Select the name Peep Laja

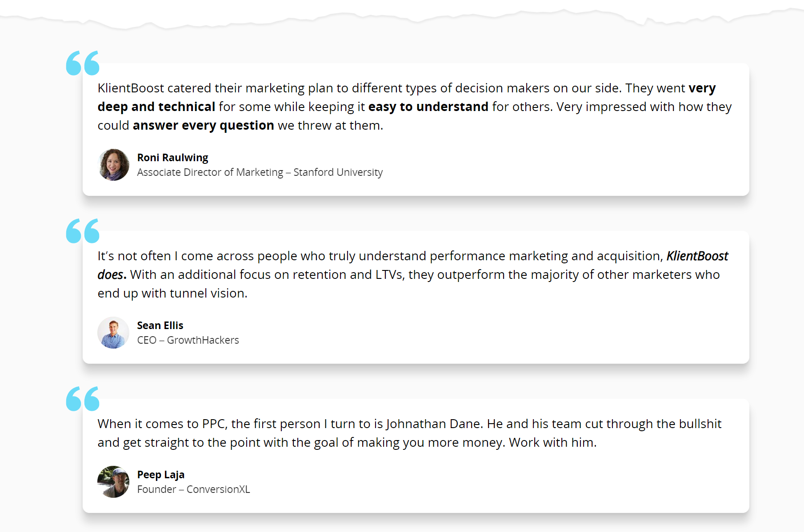coord(160,475)
